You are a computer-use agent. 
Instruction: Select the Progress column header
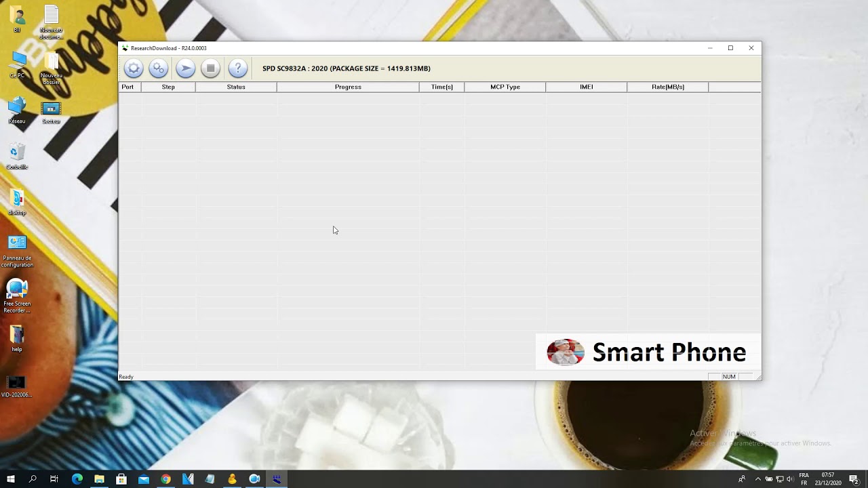click(x=348, y=87)
